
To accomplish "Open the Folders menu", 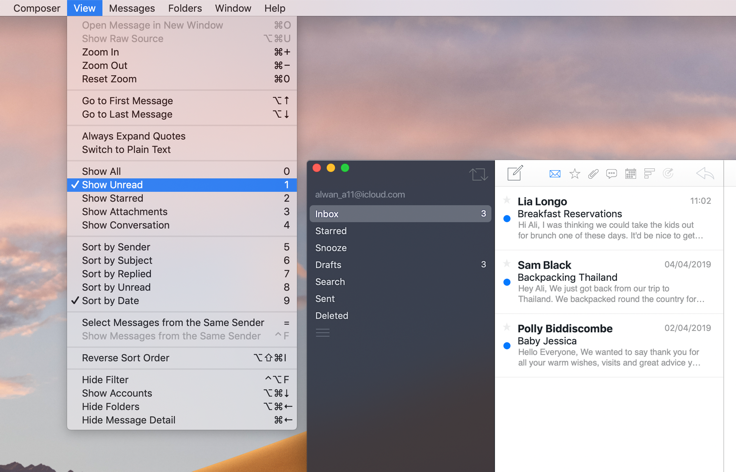I will pos(185,8).
